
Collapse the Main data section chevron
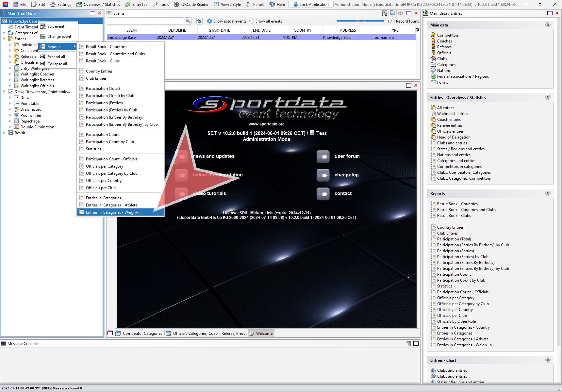(548, 25)
